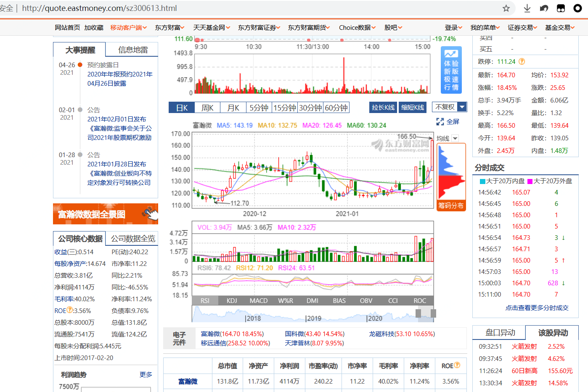The width and height of the screenshot is (588, 392).
Task: Select the 5分钟 chart tab
Action: pos(259,108)
